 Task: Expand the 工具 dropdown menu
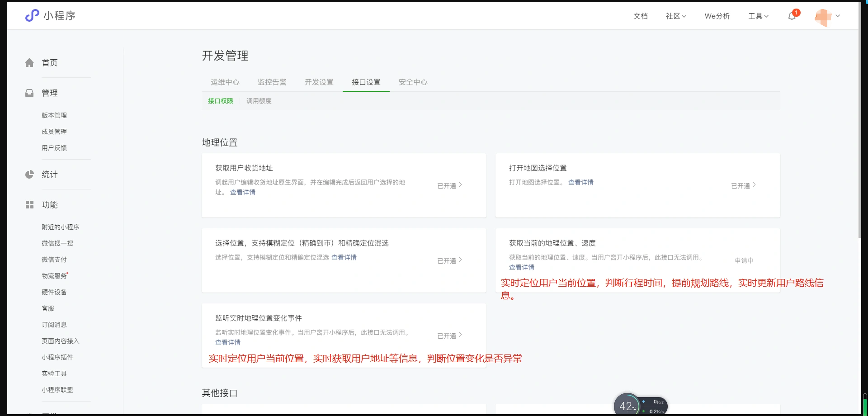coord(758,16)
